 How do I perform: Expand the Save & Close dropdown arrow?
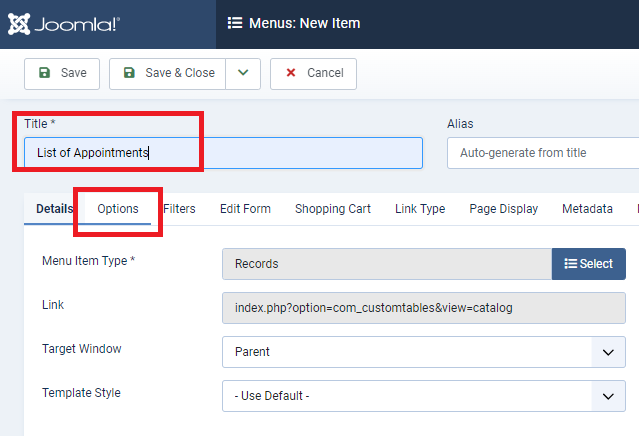click(243, 73)
